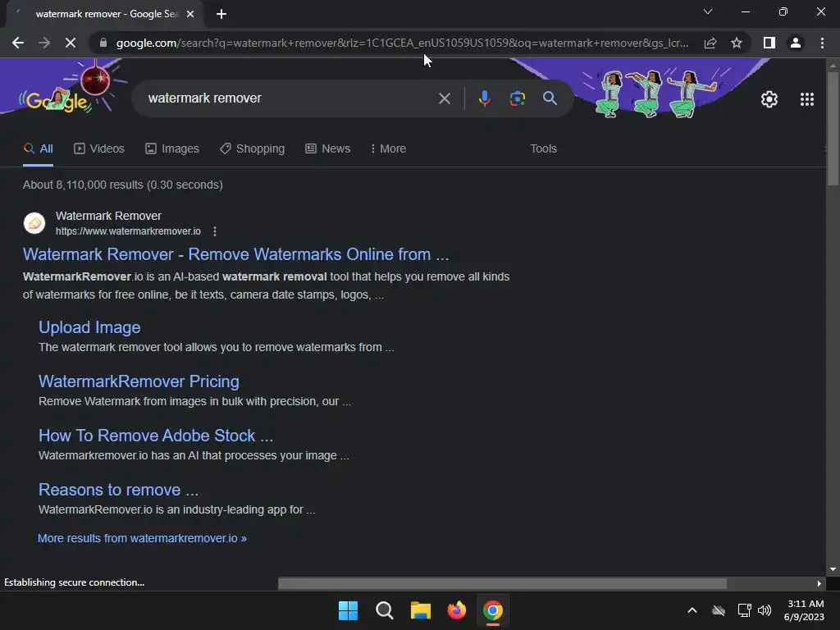Open a new tab with plus button
Image resolution: width=840 pixels, height=630 pixels.
pyautogui.click(x=221, y=14)
